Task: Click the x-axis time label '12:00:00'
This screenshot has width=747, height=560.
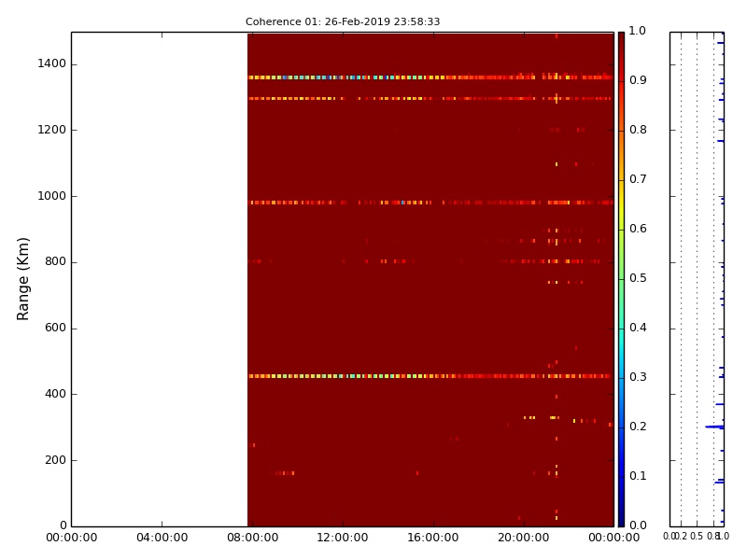Action: [343, 538]
